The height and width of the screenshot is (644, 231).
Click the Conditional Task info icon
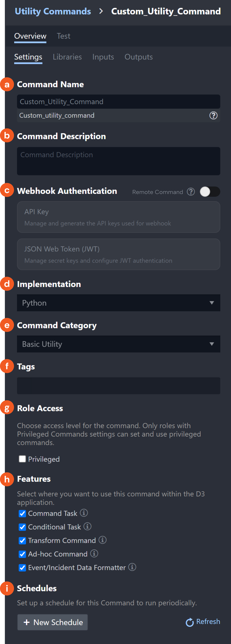(x=87, y=526)
